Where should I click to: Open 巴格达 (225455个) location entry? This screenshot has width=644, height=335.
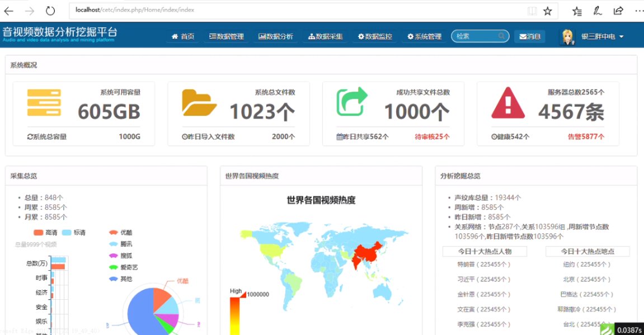(587, 294)
